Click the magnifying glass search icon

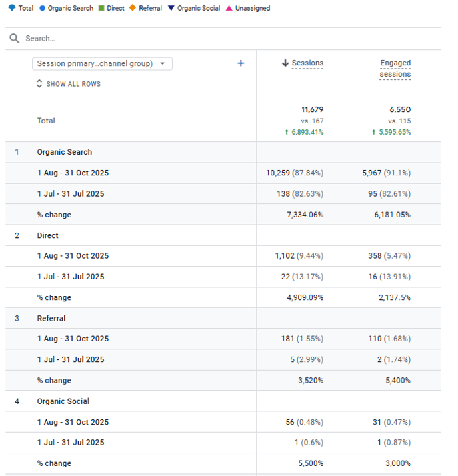14,39
